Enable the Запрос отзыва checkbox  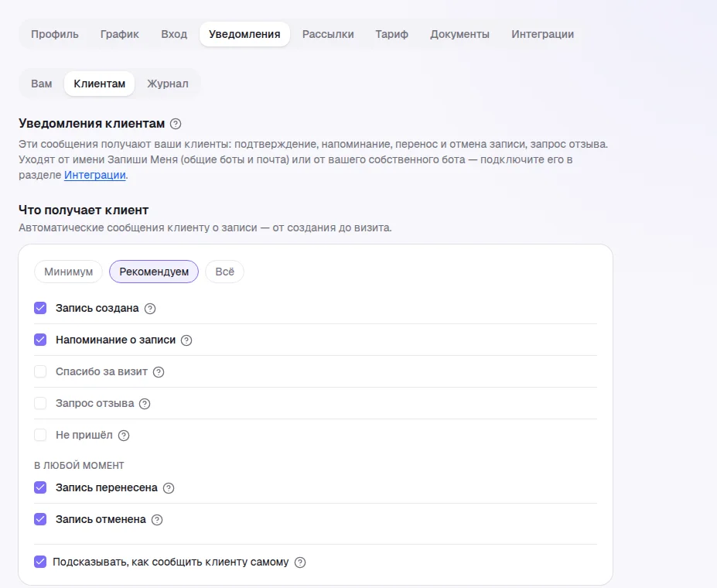tap(40, 403)
